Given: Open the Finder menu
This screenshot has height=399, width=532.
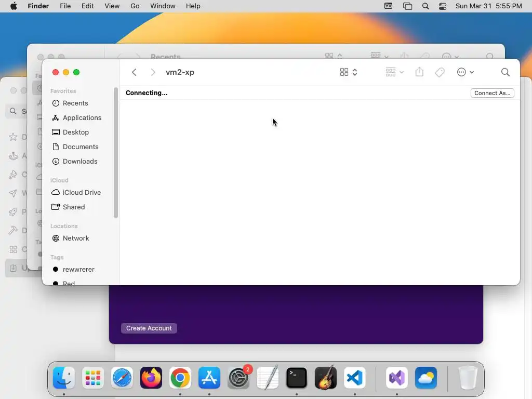Looking at the screenshot, I should (x=38, y=6).
